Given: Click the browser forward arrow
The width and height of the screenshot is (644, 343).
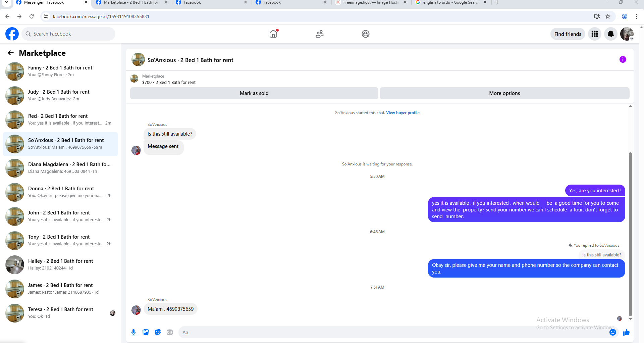Looking at the screenshot, I should (x=19, y=16).
